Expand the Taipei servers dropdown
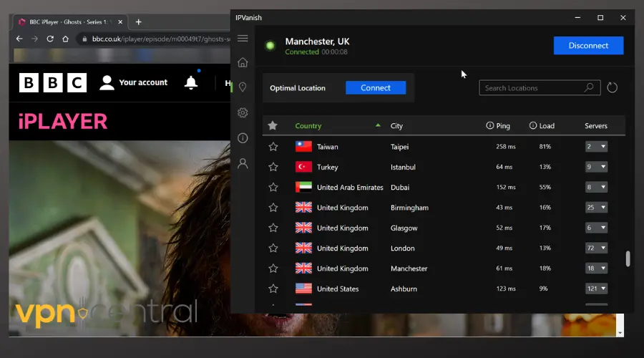 [x=596, y=146]
